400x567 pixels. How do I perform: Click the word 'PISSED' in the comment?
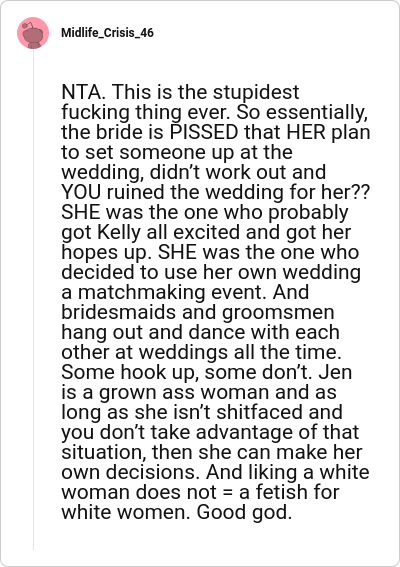pyautogui.click(x=204, y=132)
